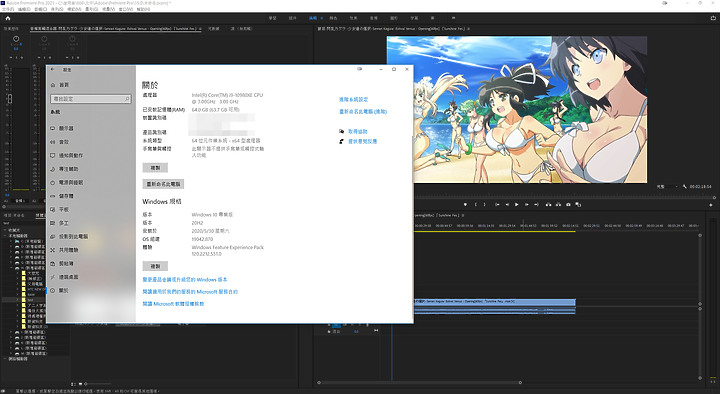Open the Effect Controls panel tab
The image size is (720, 394).
11,28
